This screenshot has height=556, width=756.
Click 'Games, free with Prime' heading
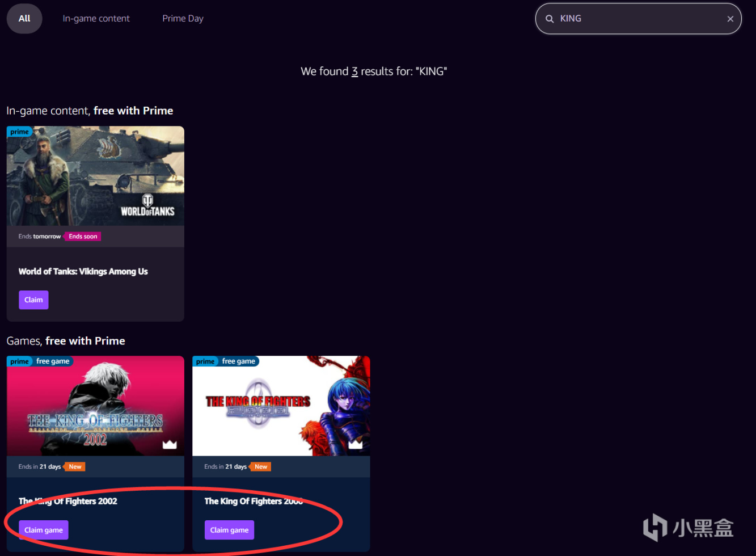pos(66,341)
